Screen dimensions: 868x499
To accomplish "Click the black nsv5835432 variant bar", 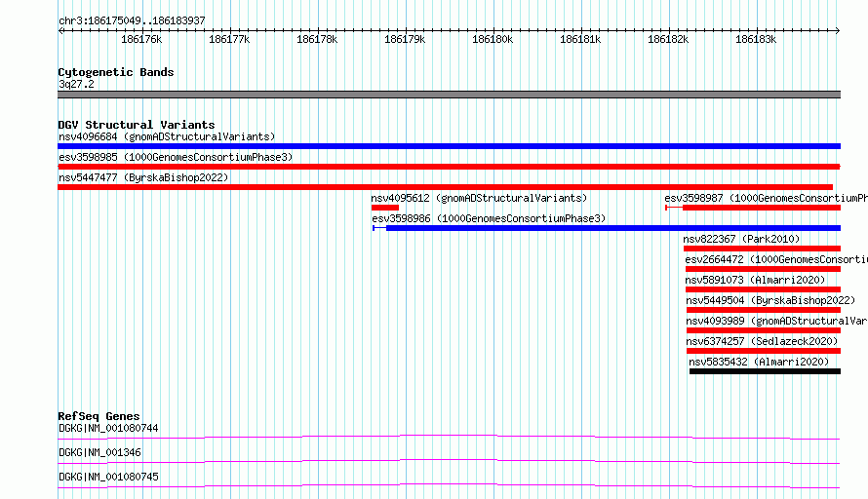I will click(765, 371).
